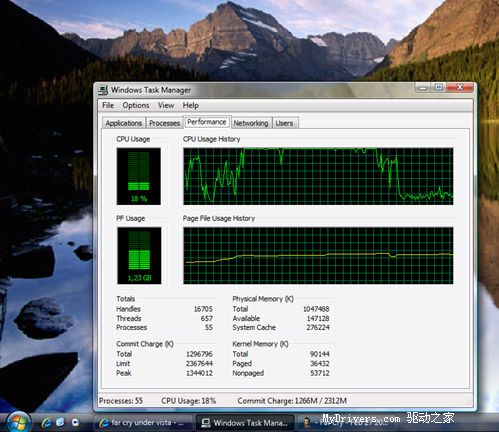Switch to far cry under vista taskbar window
This screenshot has height=432, width=499.
click(143, 423)
